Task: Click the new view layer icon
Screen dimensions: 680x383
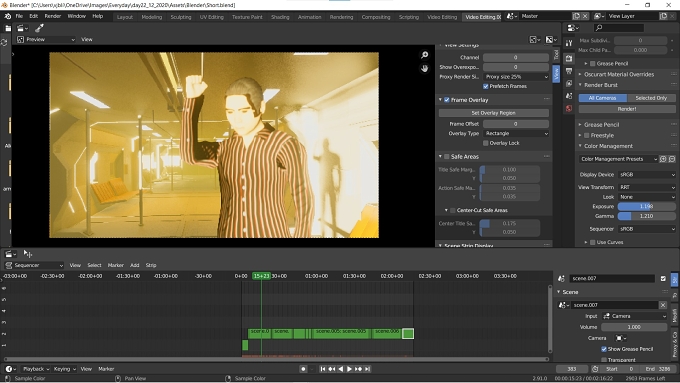Action: coord(664,16)
